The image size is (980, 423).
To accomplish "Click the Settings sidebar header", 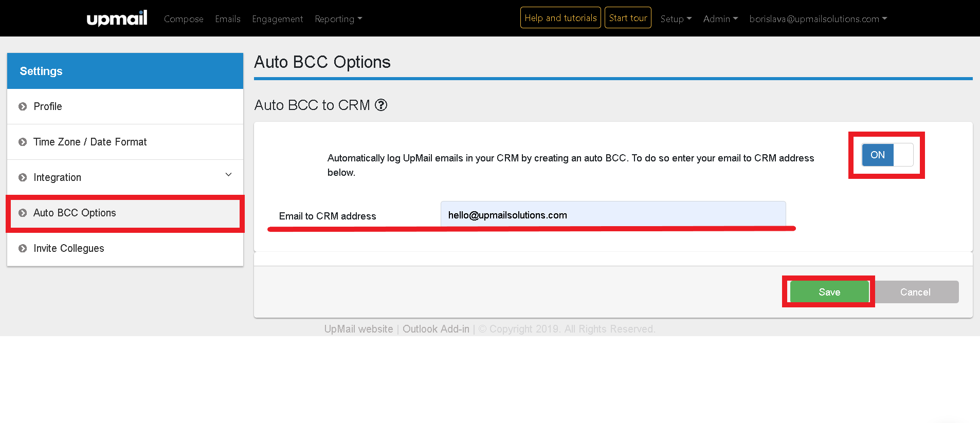I will [x=125, y=71].
